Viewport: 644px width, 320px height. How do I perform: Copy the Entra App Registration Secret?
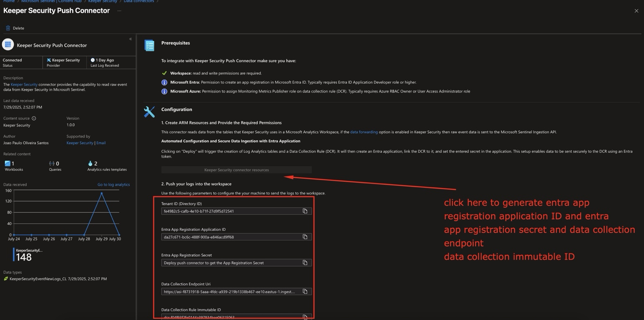pyautogui.click(x=305, y=263)
